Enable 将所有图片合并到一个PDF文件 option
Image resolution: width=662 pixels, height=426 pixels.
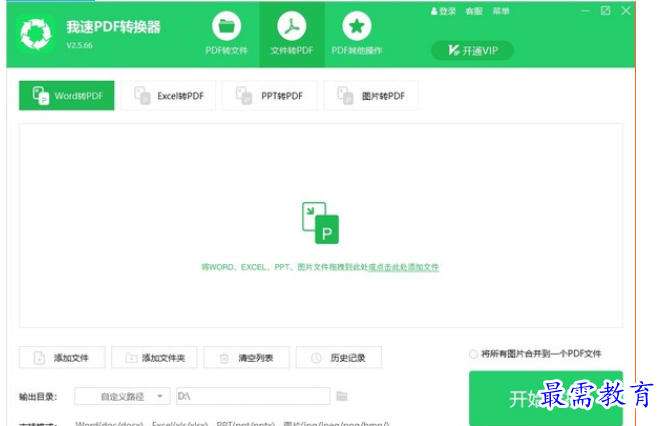tap(473, 354)
